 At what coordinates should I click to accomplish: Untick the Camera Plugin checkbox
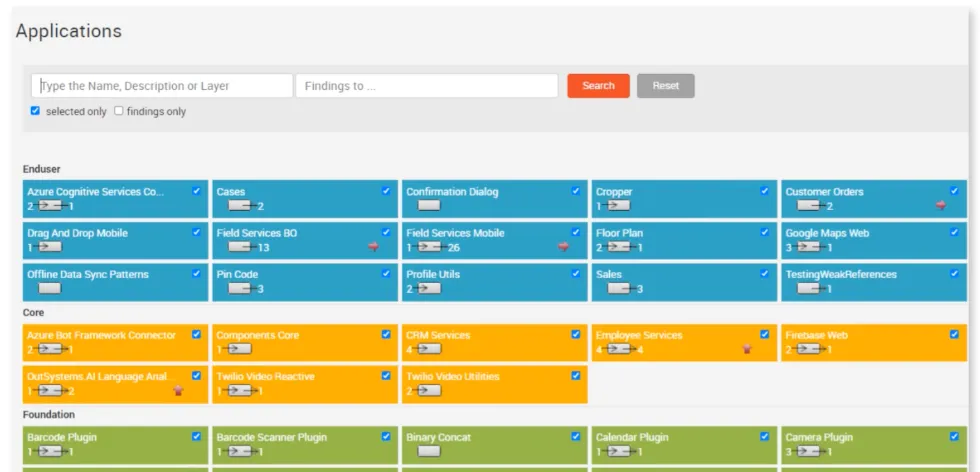(954, 436)
